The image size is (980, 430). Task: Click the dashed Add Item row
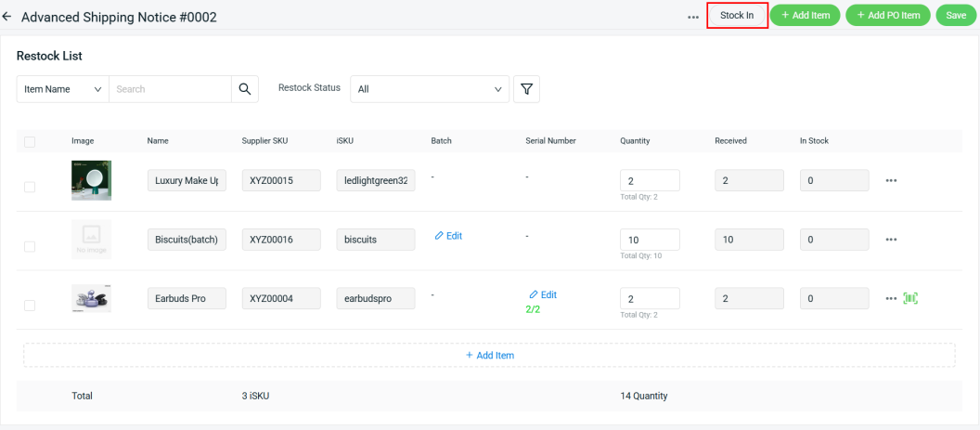click(489, 356)
